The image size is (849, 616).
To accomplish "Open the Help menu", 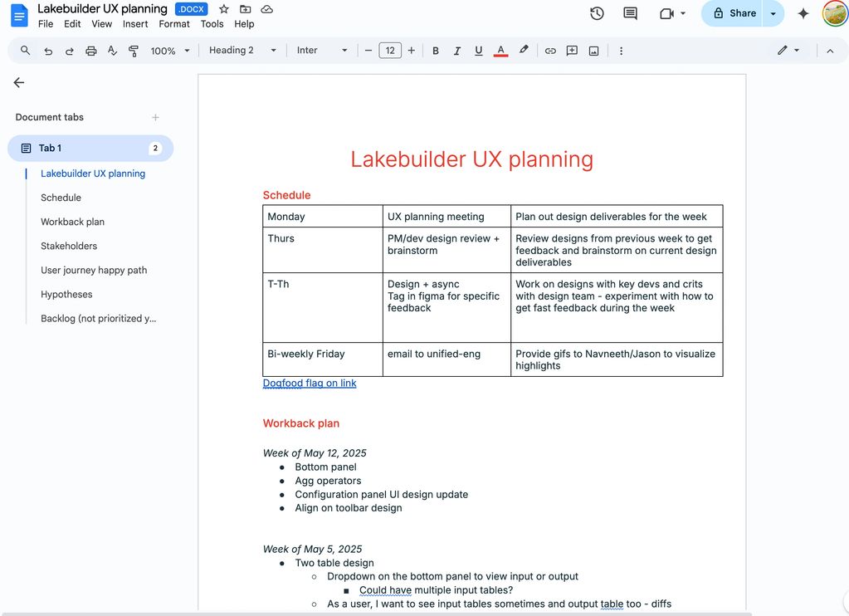I will click(x=244, y=24).
